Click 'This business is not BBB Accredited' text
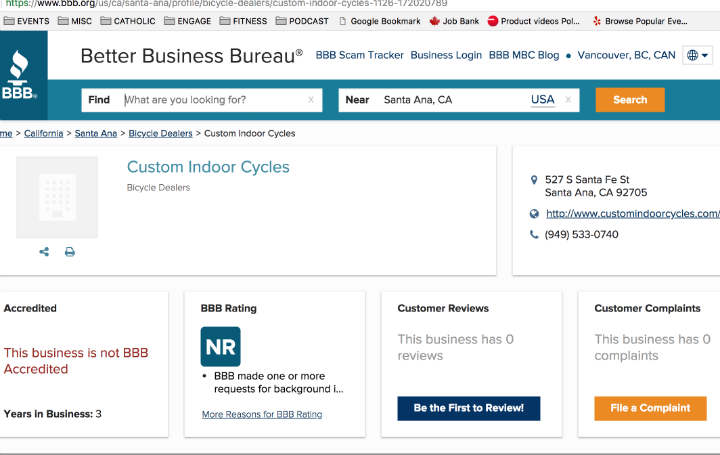The width and height of the screenshot is (720, 455). (x=76, y=361)
